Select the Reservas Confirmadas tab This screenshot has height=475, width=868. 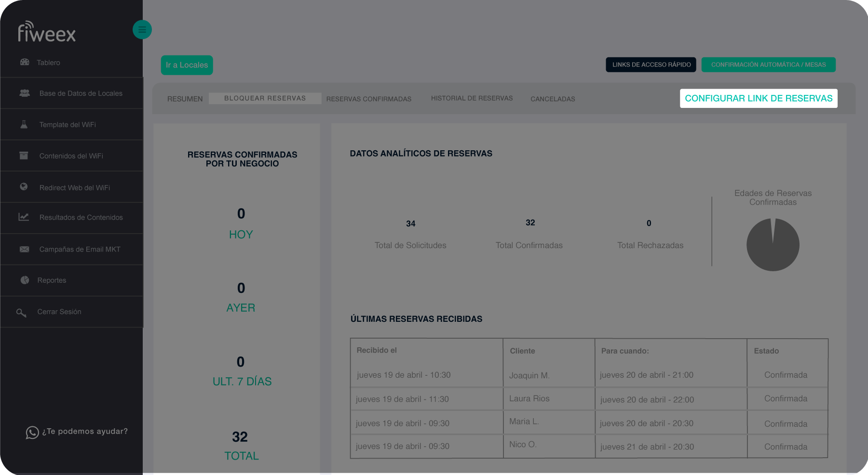coord(368,99)
